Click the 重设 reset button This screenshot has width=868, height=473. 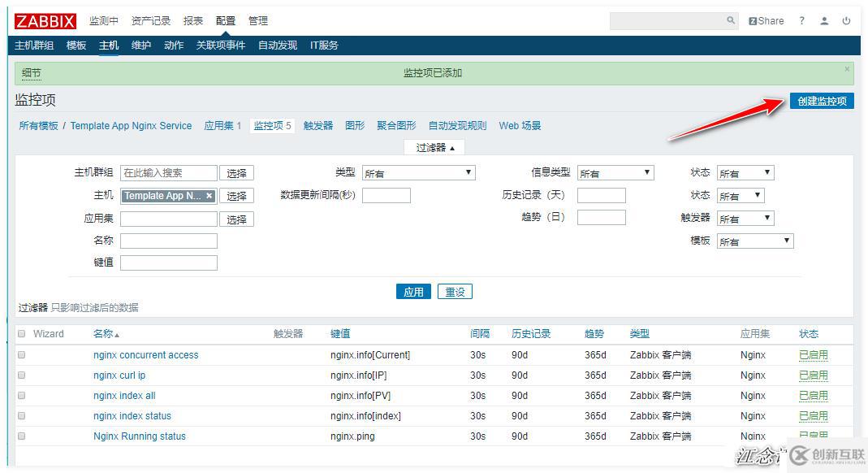(455, 292)
